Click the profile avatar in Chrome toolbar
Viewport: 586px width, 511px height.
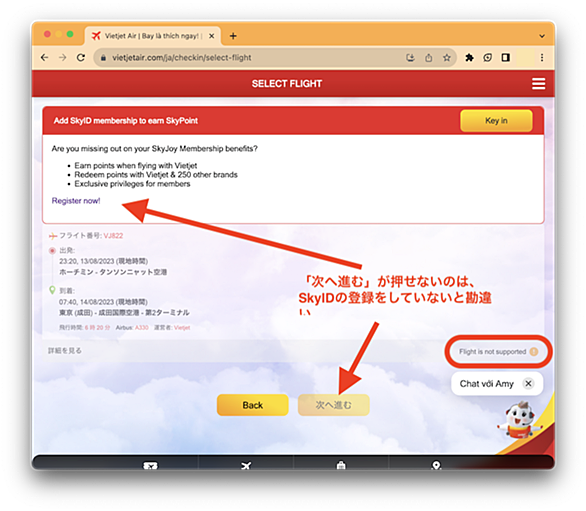tap(525, 58)
